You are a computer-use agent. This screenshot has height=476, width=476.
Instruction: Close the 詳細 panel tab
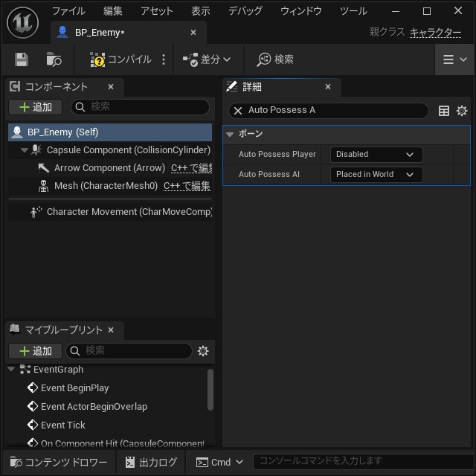328,87
